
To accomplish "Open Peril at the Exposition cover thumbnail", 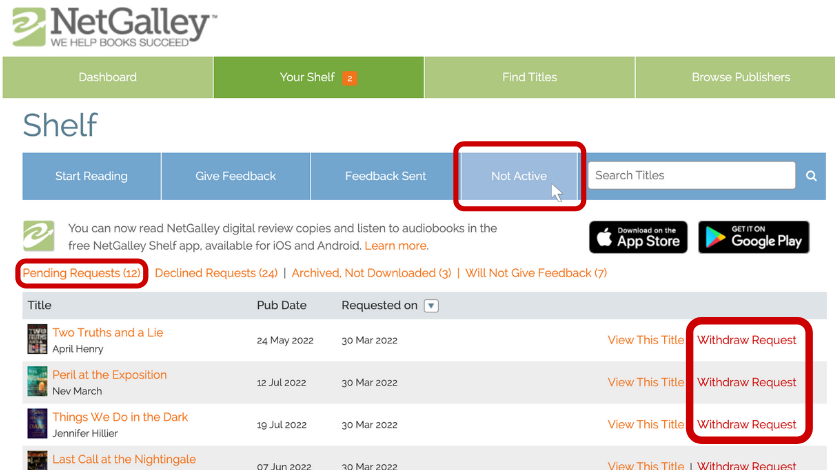I will coord(37,382).
